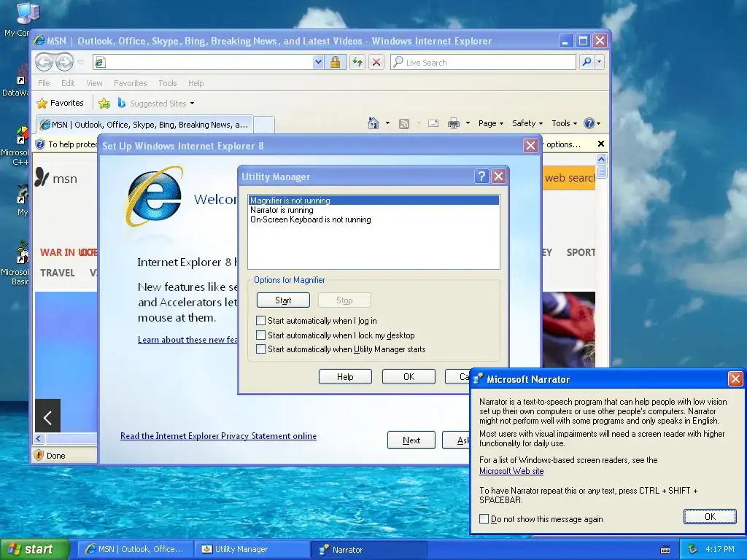This screenshot has height=560, width=747.
Task: Select On-Screen Keyboard is not running entry
Action: (374, 219)
